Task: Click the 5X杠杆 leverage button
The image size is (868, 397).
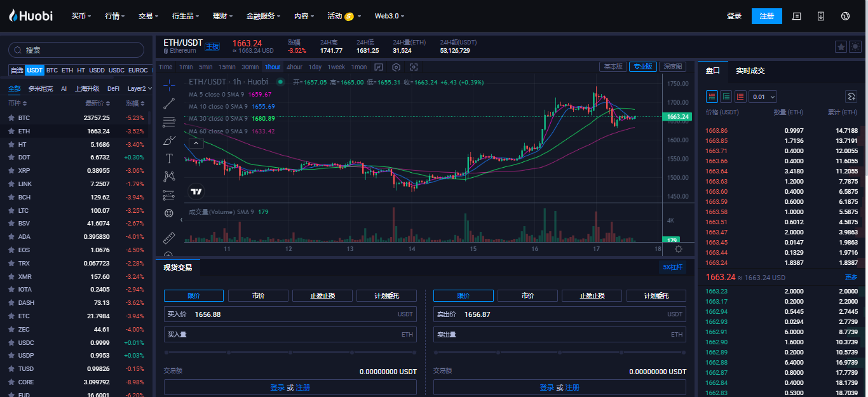Action: coord(672,267)
